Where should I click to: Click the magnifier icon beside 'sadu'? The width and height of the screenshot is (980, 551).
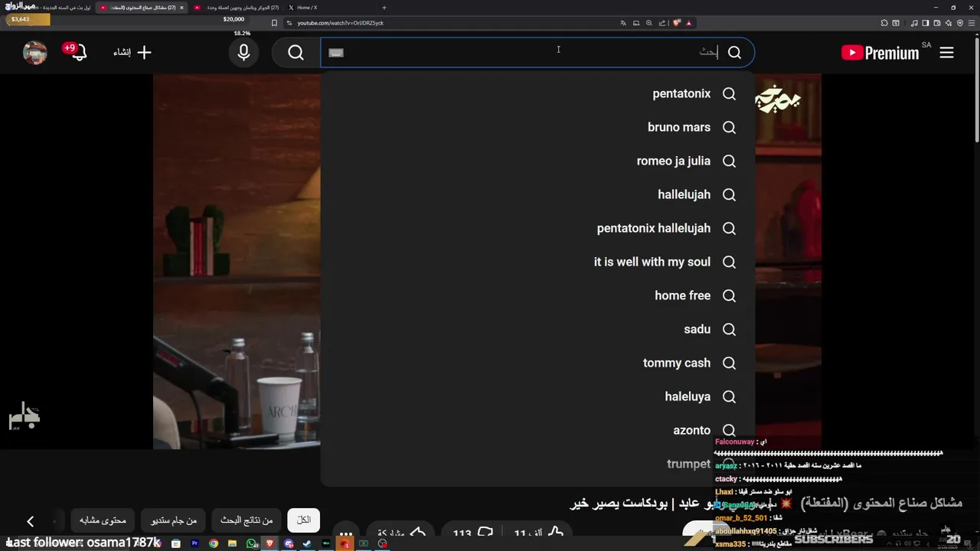point(729,329)
